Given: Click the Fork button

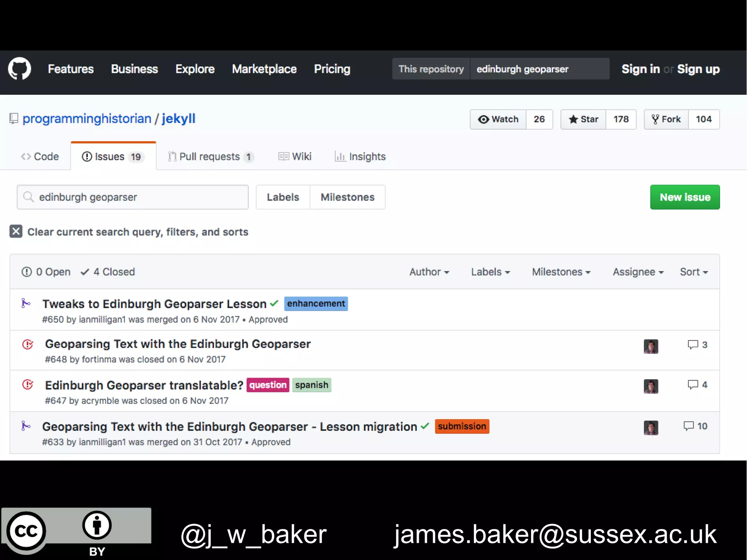Looking at the screenshot, I should [x=666, y=119].
